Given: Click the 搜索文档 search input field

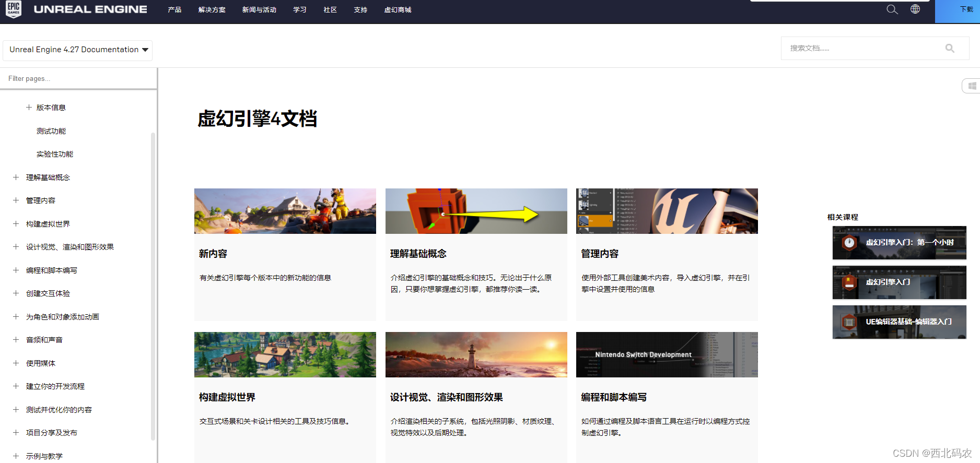Looking at the screenshot, I should click(875, 48).
